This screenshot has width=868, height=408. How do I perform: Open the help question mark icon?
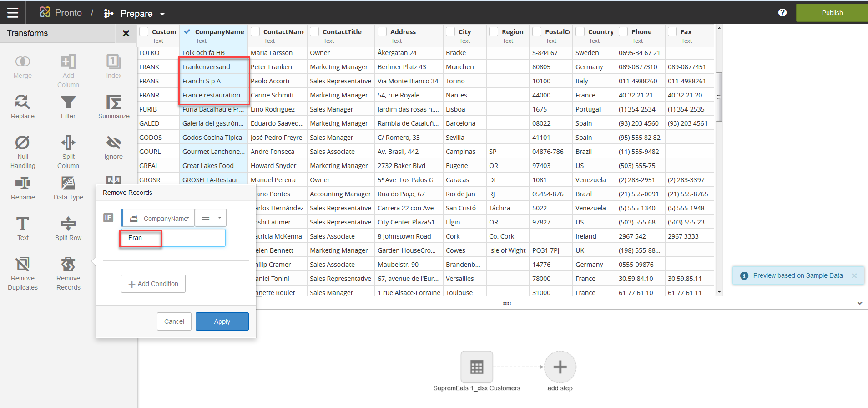[782, 13]
